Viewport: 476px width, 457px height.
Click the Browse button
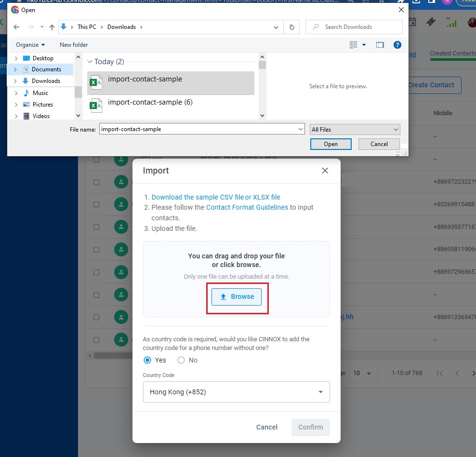[237, 297]
